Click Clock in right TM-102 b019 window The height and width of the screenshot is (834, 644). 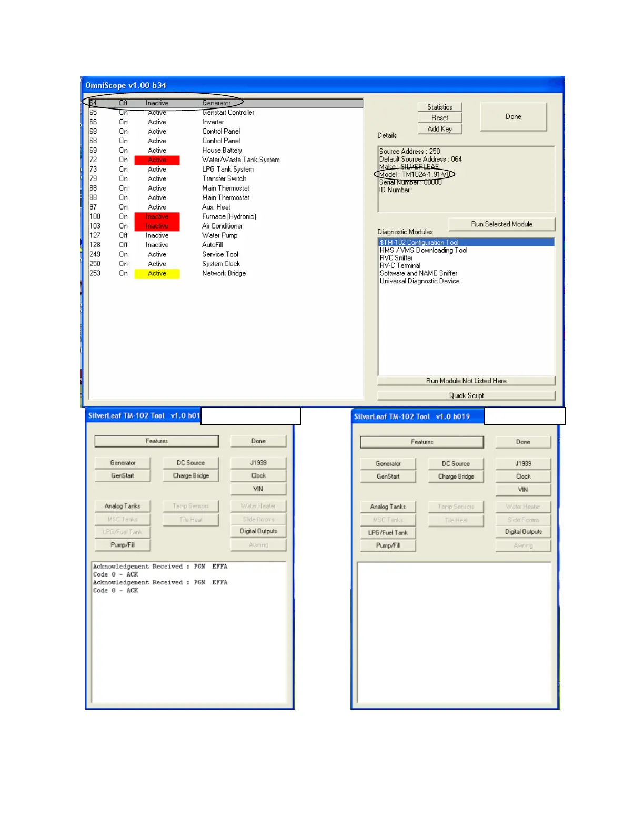point(523,476)
